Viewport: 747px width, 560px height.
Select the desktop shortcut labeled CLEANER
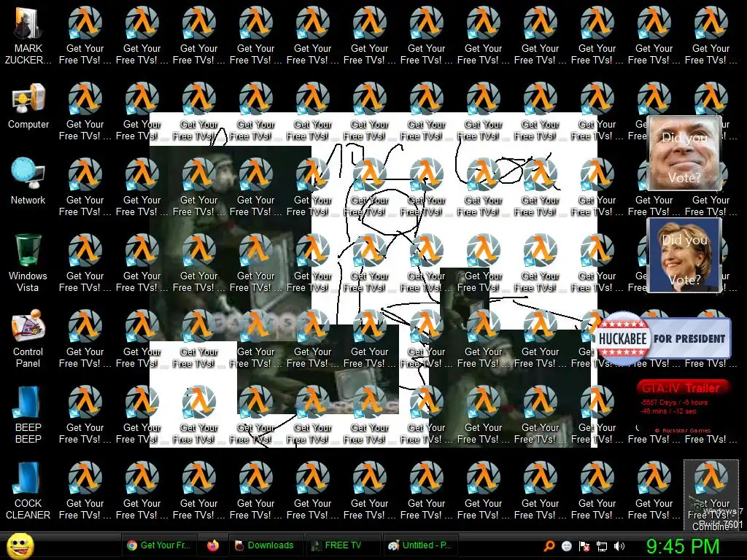click(28, 490)
